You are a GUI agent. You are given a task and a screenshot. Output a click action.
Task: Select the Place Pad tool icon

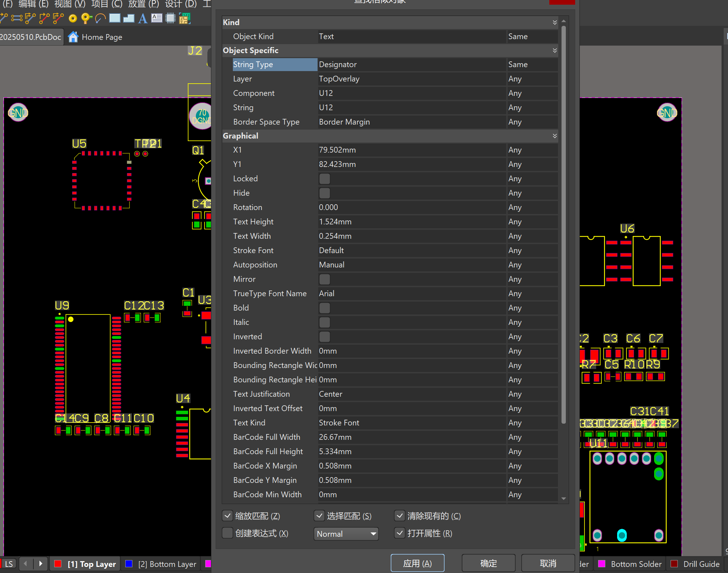click(73, 18)
